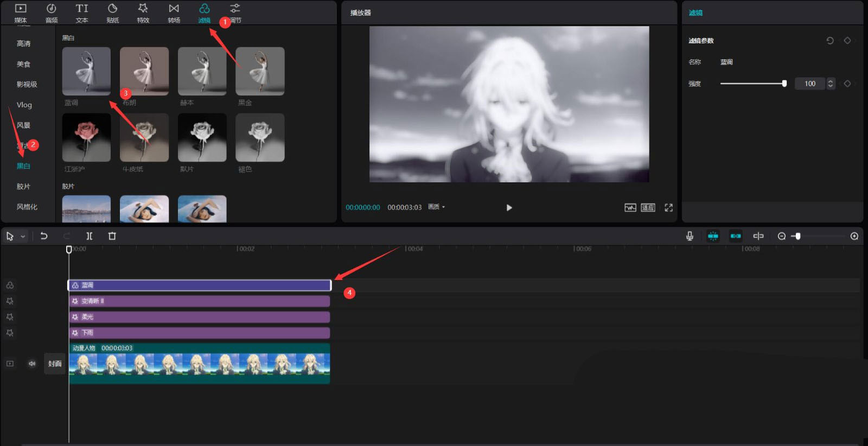Add keyframe for 滤镜参数 section
The height and width of the screenshot is (446, 868).
pyautogui.click(x=847, y=41)
